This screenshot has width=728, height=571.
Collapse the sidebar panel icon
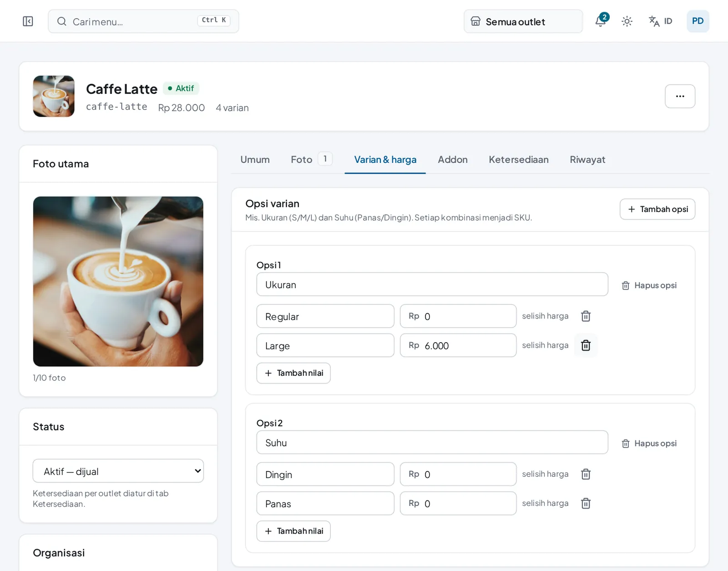point(28,21)
